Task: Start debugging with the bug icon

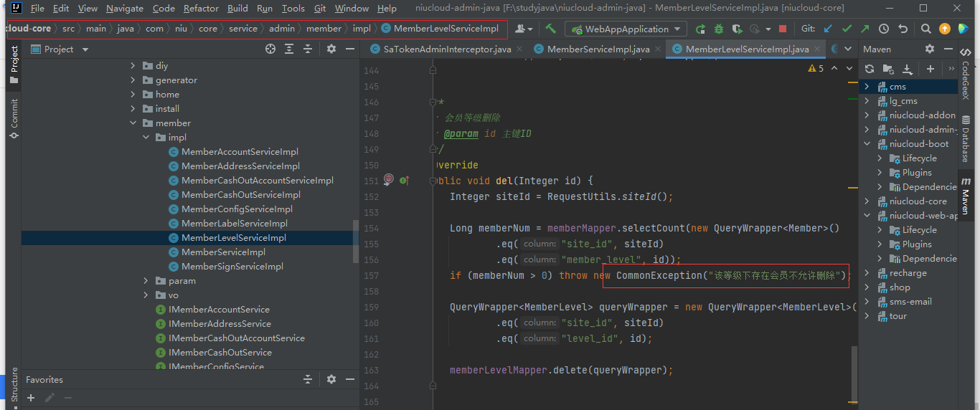Action: (719, 29)
